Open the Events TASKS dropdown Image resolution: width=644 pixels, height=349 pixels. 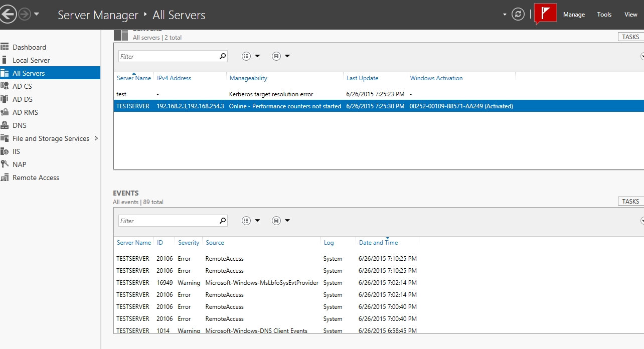(x=630, y=202)
